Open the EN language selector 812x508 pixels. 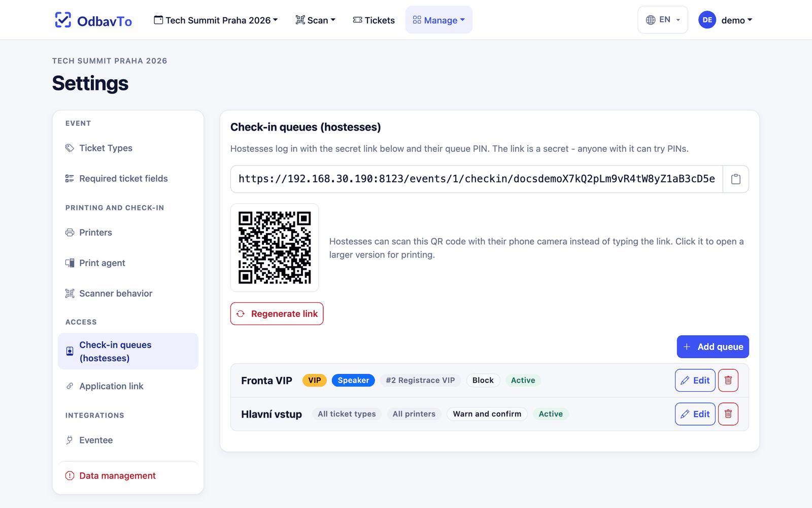pos(663,20)
